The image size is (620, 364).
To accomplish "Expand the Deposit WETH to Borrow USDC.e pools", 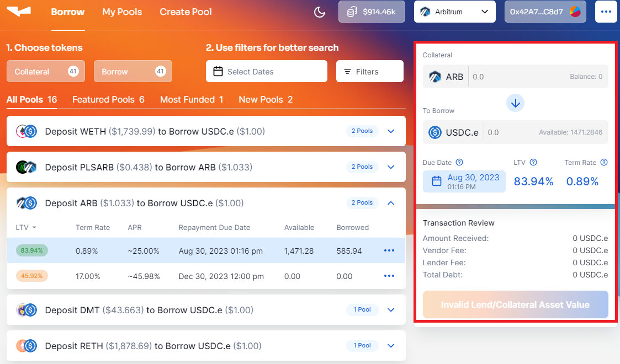I will click(391, 131).
